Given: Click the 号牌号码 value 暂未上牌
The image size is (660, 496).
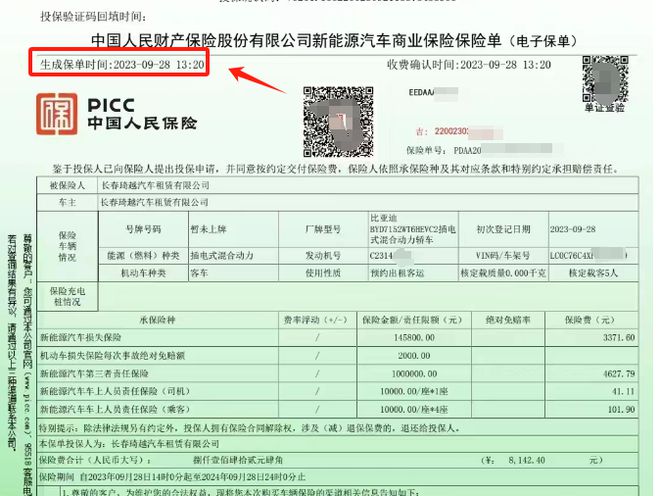Looking at the screenshot, I should (x=208, y=229).
